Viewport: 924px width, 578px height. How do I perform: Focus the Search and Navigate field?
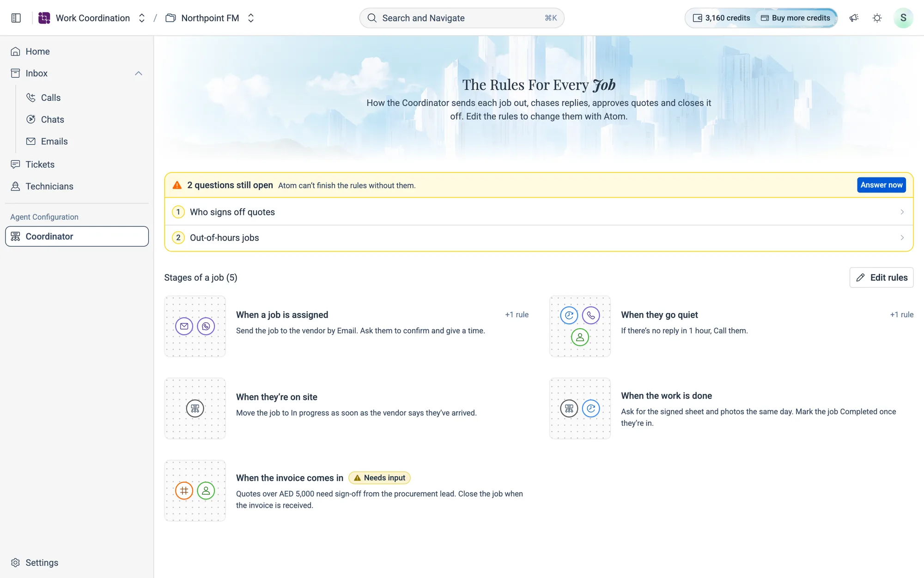coord(462,18)
